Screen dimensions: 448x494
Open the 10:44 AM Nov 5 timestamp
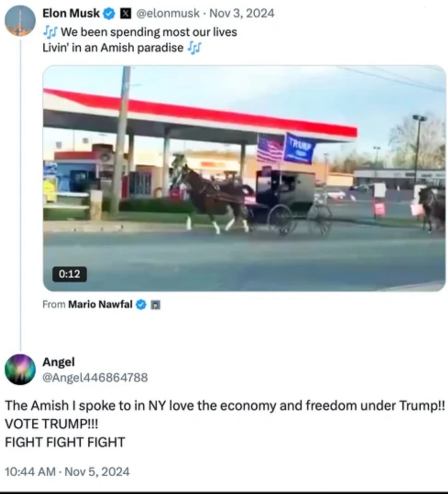67,472
